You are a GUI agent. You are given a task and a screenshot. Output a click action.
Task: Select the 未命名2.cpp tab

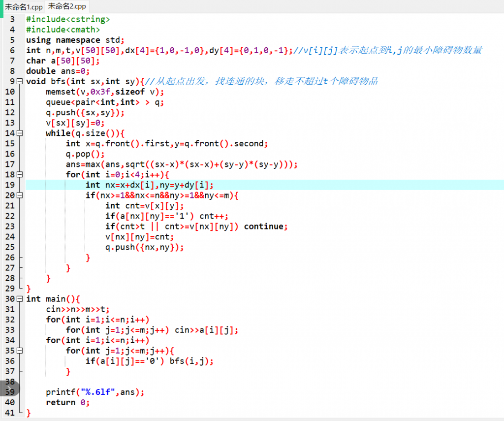point(66,6)
